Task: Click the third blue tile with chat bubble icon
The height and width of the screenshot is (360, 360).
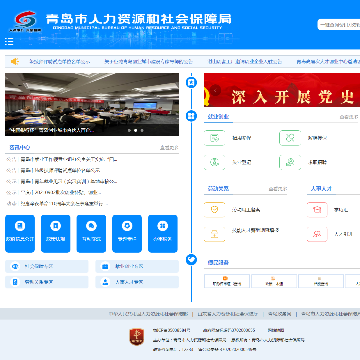Action: [x=91, y=234]
